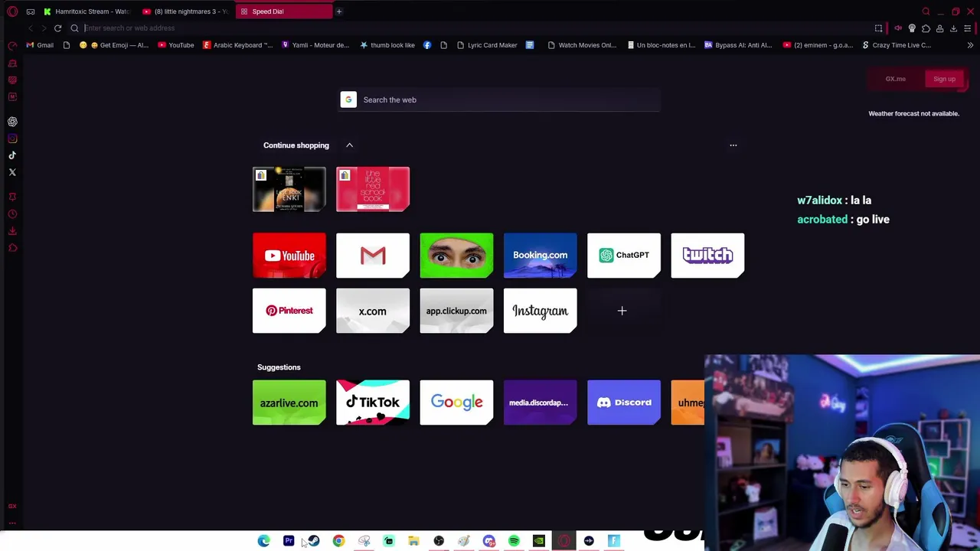Open the Opera GX menu logo
Screen dimensions: 980x551
pos(12,11)
